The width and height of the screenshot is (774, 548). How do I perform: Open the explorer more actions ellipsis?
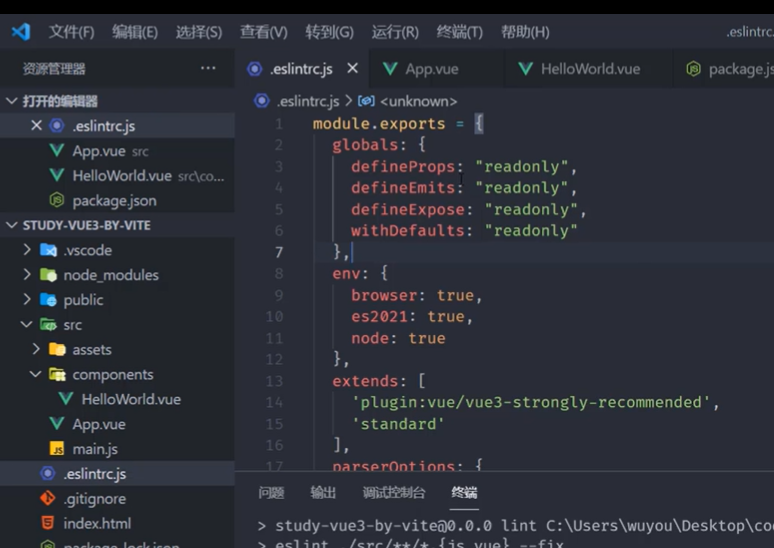coord(208,68)
